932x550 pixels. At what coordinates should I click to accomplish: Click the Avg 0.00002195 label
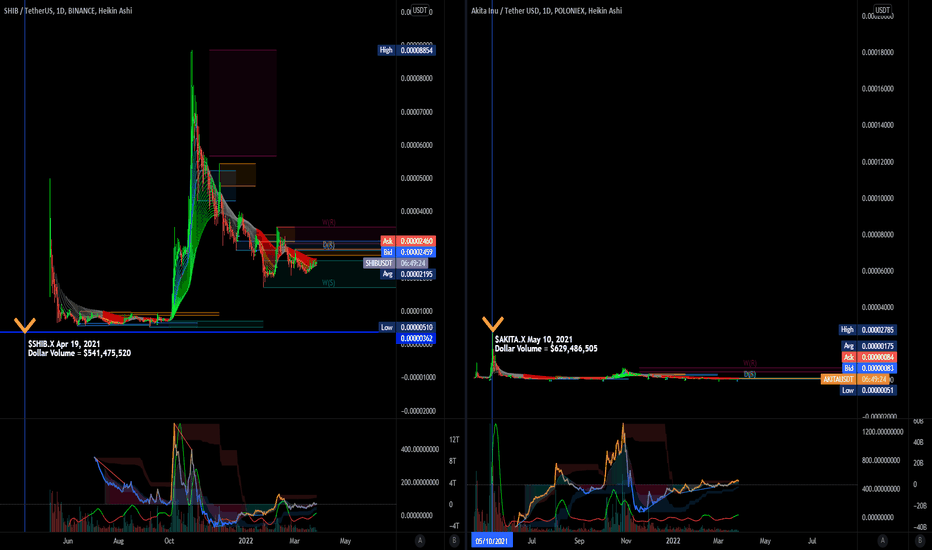408,274
